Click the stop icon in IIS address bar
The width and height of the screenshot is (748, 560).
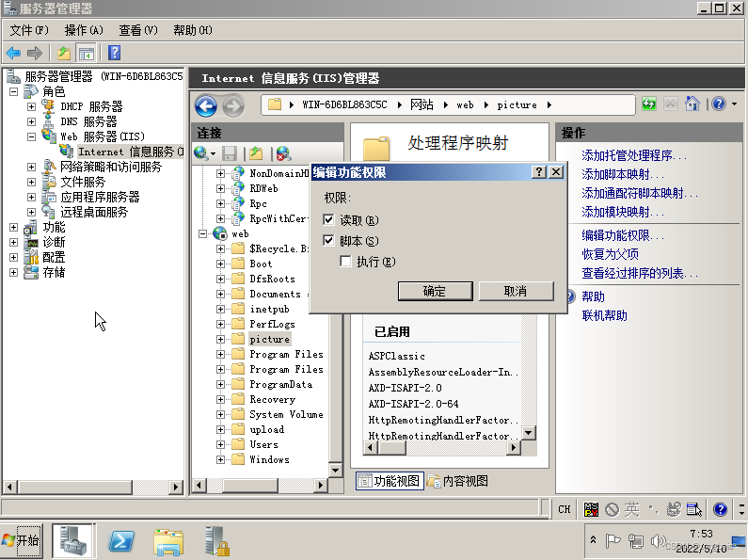click(x=670, y=104)
